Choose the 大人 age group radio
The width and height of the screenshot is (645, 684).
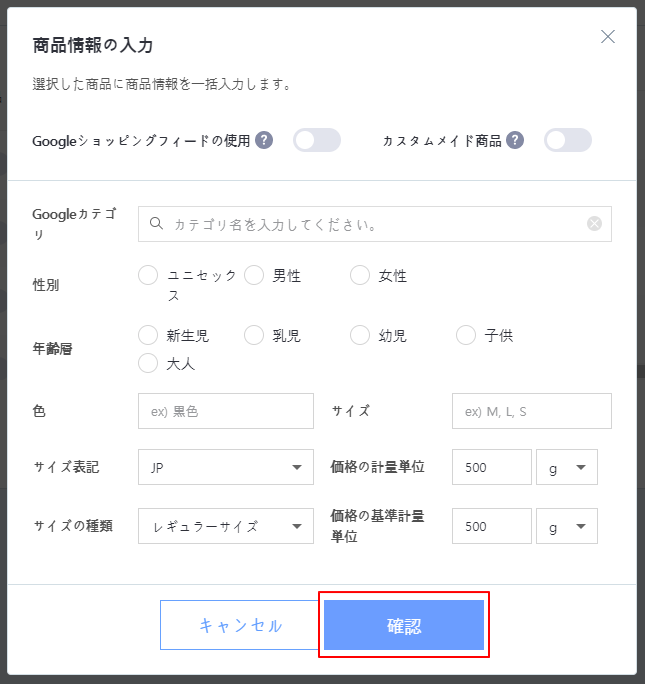pos(148,363)
